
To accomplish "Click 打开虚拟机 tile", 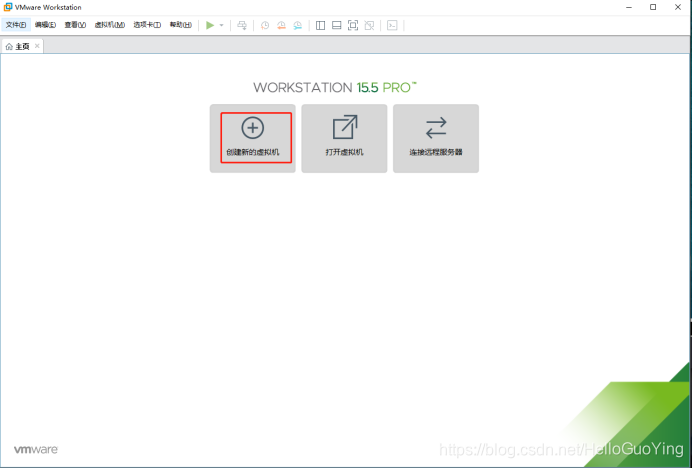I will [x=344, y=138].
